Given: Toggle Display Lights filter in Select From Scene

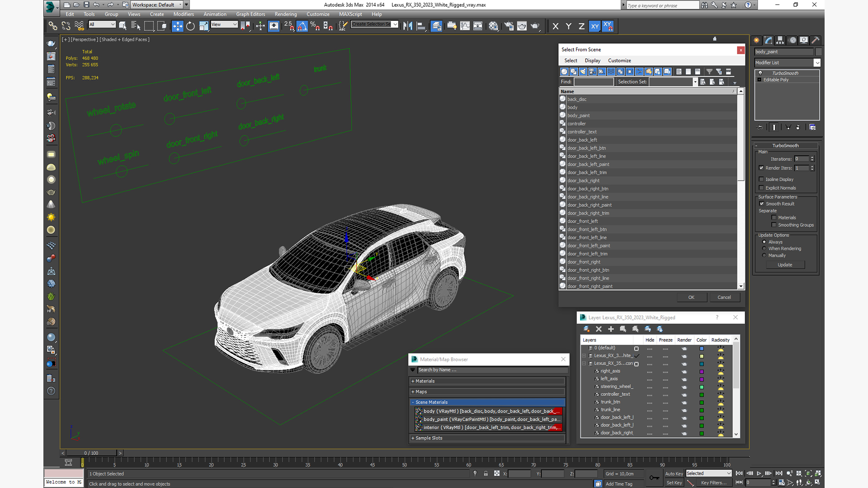Looking at the screenshot, I should coord(583,71).
